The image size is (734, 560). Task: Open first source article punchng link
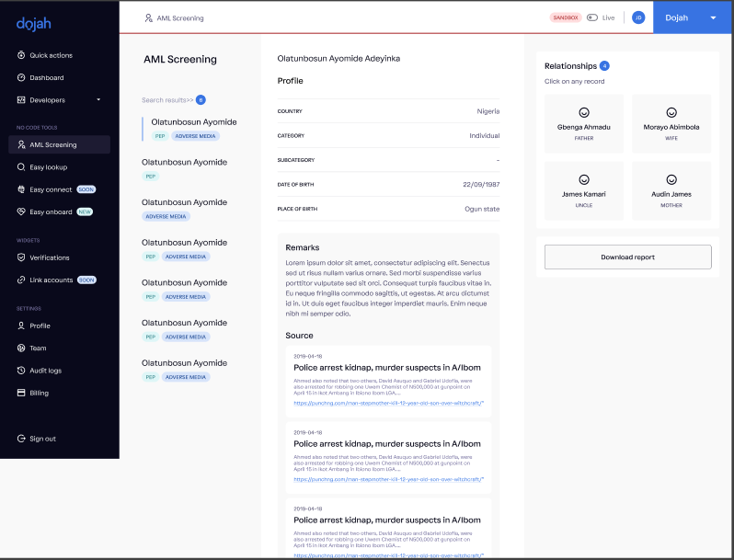point(388,403)
